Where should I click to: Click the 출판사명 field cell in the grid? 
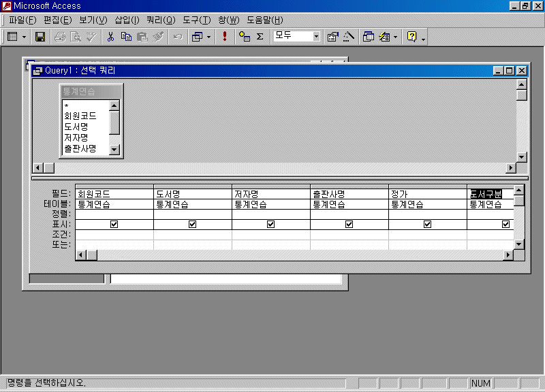click(349, 194)
